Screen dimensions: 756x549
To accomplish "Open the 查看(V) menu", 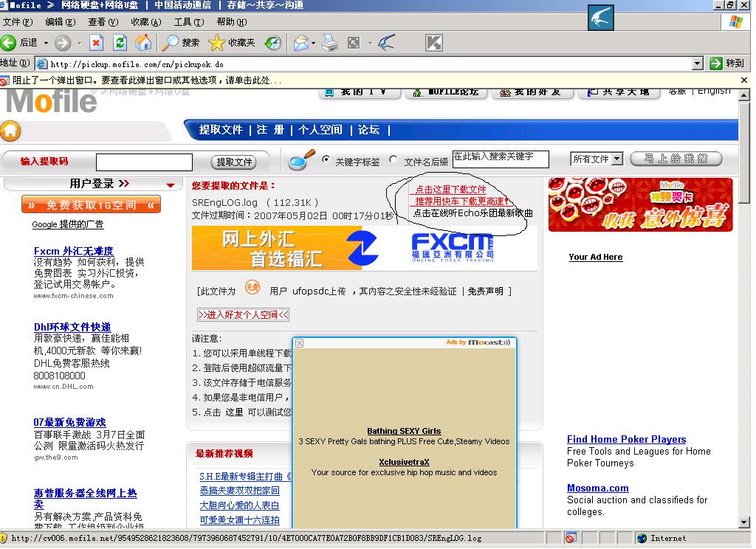I will pos(103,22).
